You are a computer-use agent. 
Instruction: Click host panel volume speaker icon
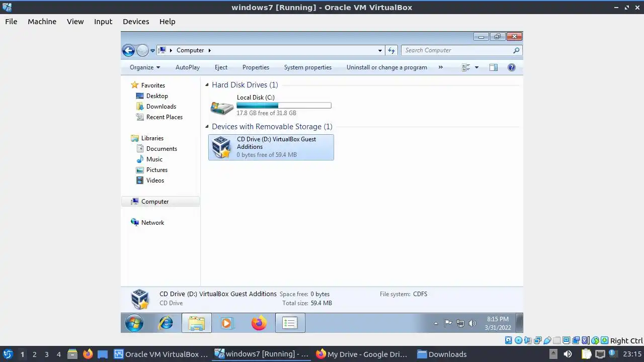coord(567,354)
